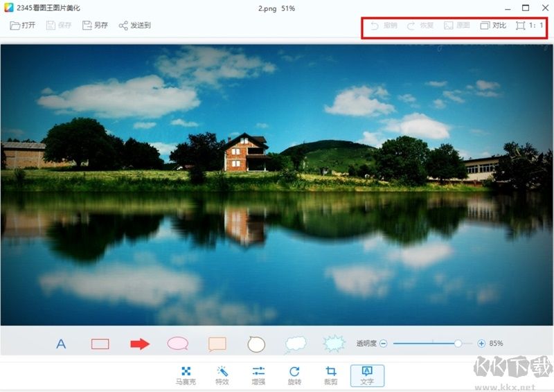
Task: Select the 裁剪 crop tab
Action: (331, 375)
